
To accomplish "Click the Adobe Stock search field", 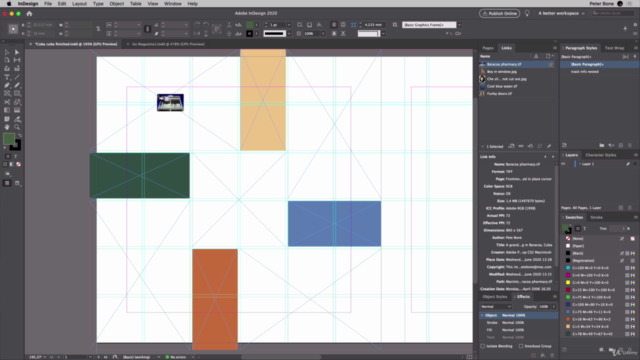I will coord(613,13).
